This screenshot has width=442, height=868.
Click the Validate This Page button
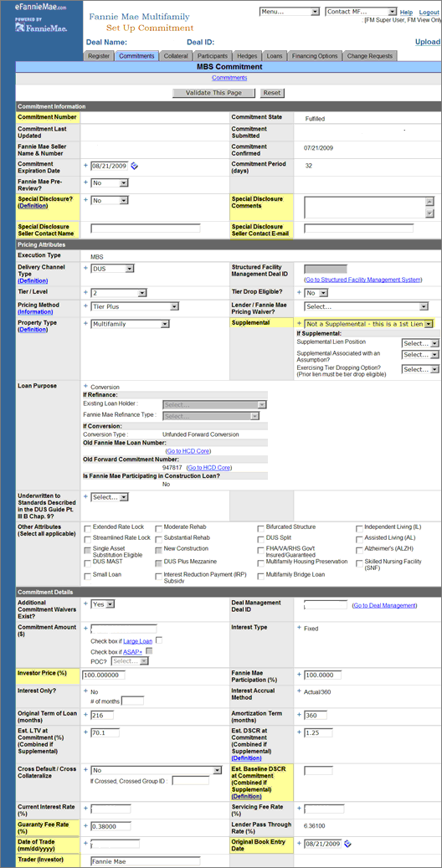click(x=213, y=93)
